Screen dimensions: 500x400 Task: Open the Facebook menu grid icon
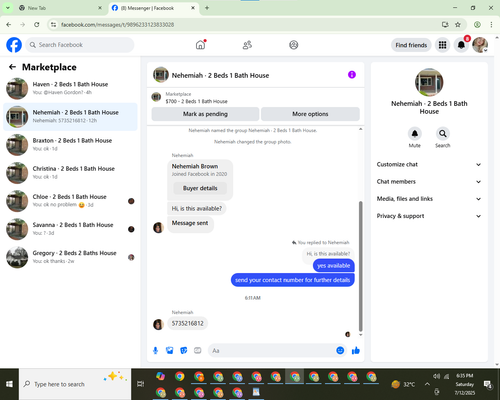click(x=442, y=45)
